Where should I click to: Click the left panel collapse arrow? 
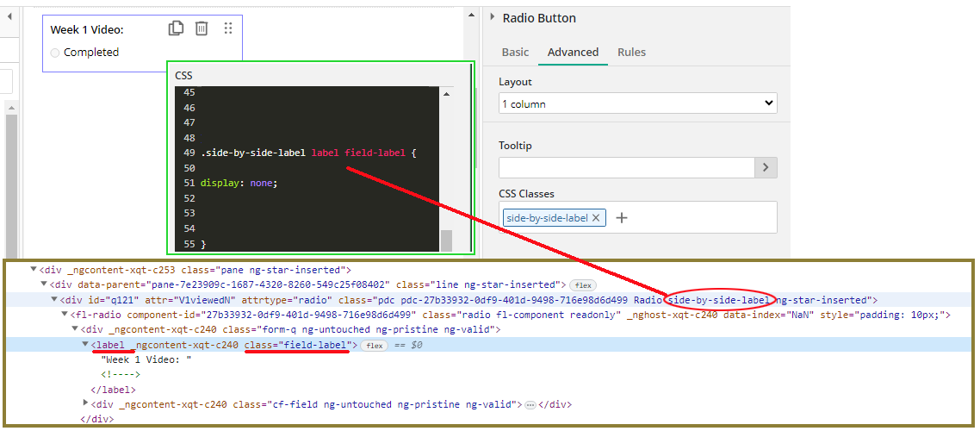9,16
